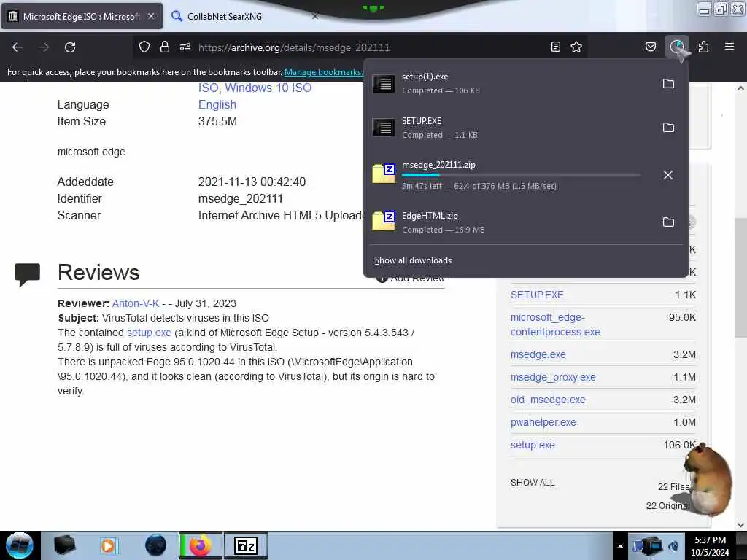Download old_msedge.exe file
The height and width of the screenshot is (560, 747).
pyautogui.click(x=548, y=400)
